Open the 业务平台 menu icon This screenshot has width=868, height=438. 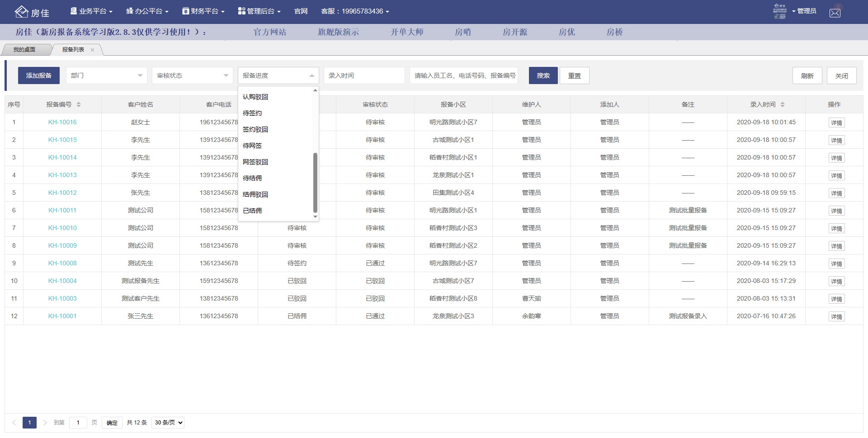(x=73, y=11)
